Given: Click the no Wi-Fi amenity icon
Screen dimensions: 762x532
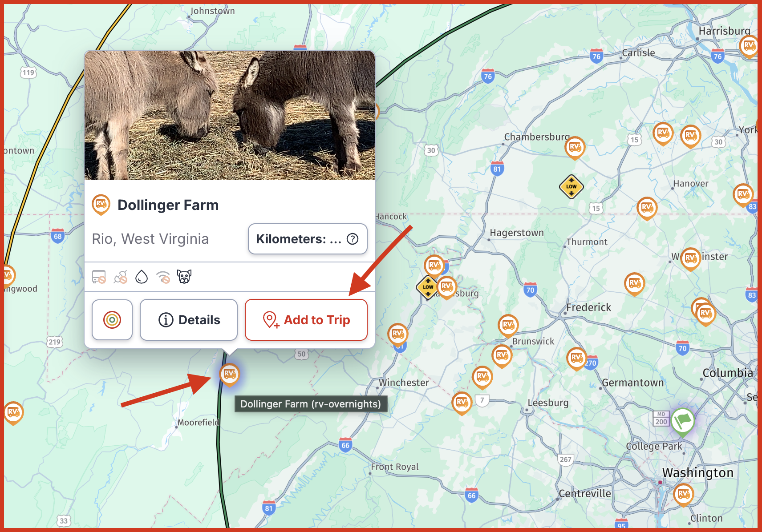Looking at the screenshot, I should coord(163,277).
